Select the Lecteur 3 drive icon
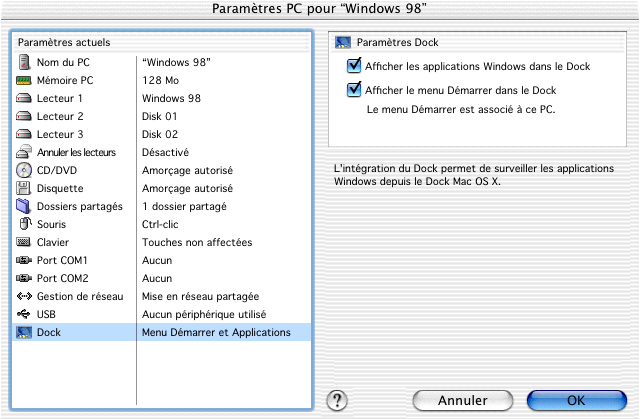Image resolution: width=640 pixels, height=420 pixels. tap(24, 134)
